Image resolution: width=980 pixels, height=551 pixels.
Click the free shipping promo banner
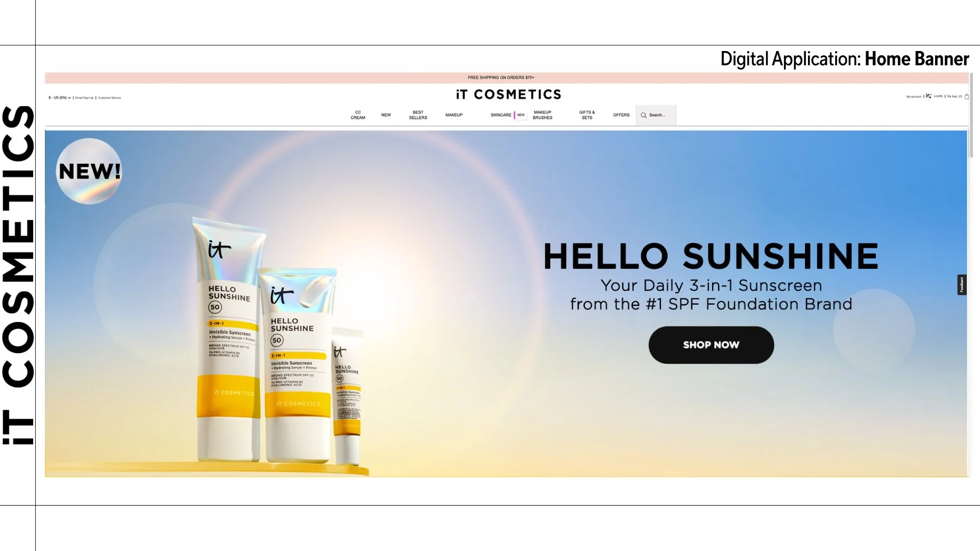click(x=506, y=78)
